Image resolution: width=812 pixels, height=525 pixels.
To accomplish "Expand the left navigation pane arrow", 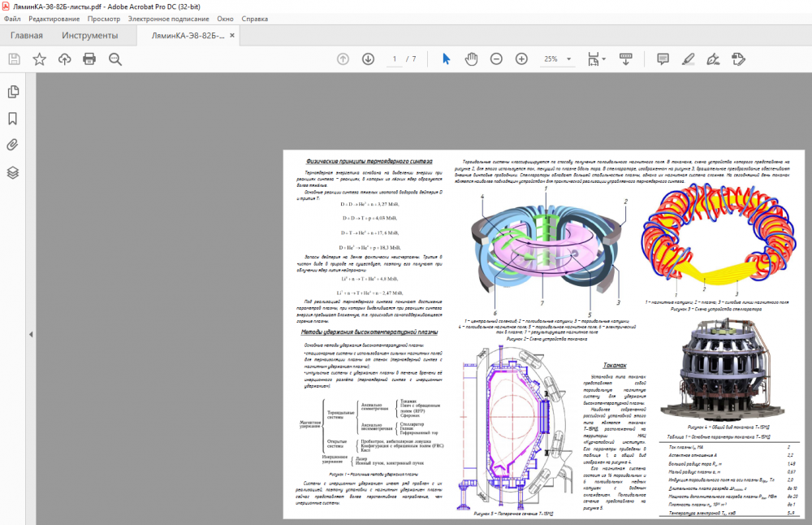I will pos(30,334).
